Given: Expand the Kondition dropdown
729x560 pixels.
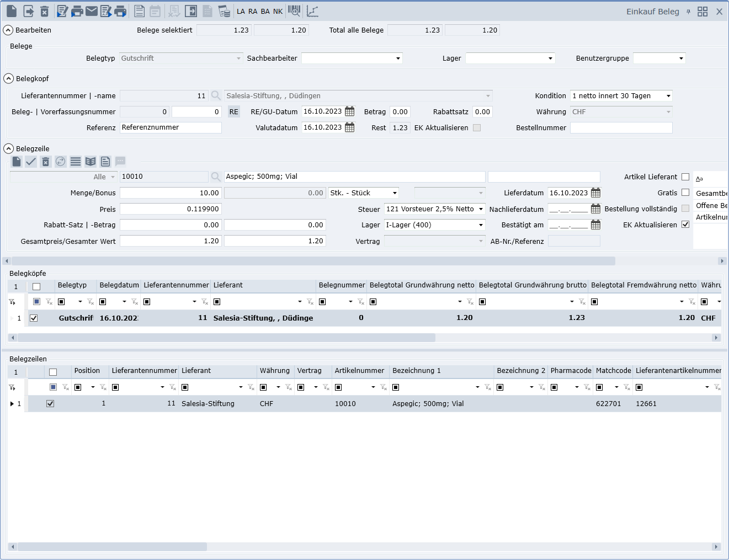Looking at the screenshot, I should click(668, 96).
